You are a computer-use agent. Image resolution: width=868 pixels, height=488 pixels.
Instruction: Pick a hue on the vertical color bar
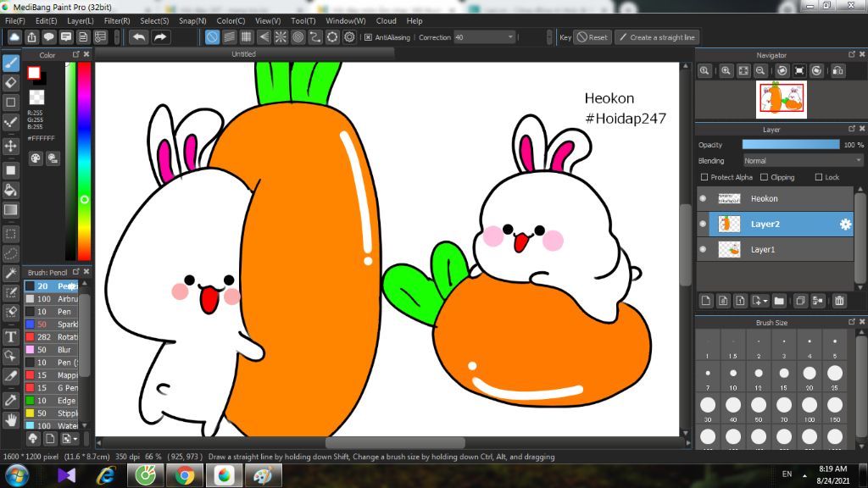[x=84, y=160]
